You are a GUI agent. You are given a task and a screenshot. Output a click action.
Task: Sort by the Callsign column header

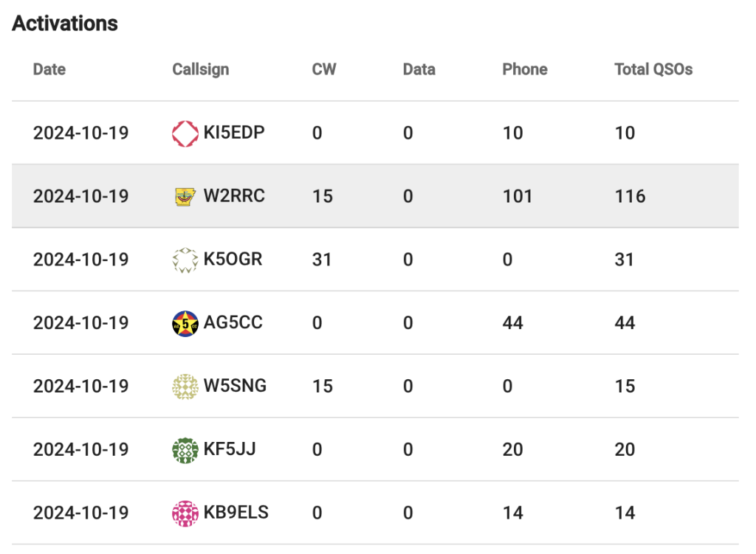201,69
